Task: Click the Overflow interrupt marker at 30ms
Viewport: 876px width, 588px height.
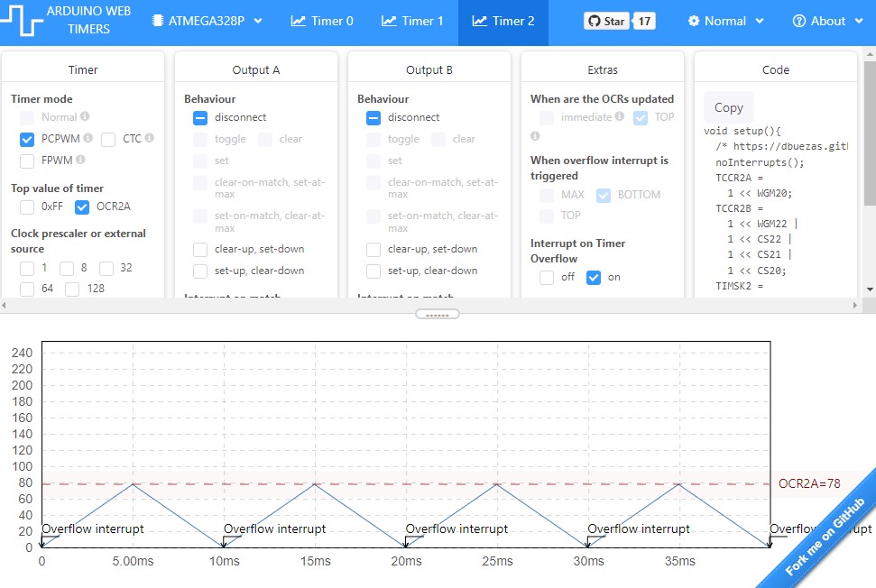Action: [639, 528]
